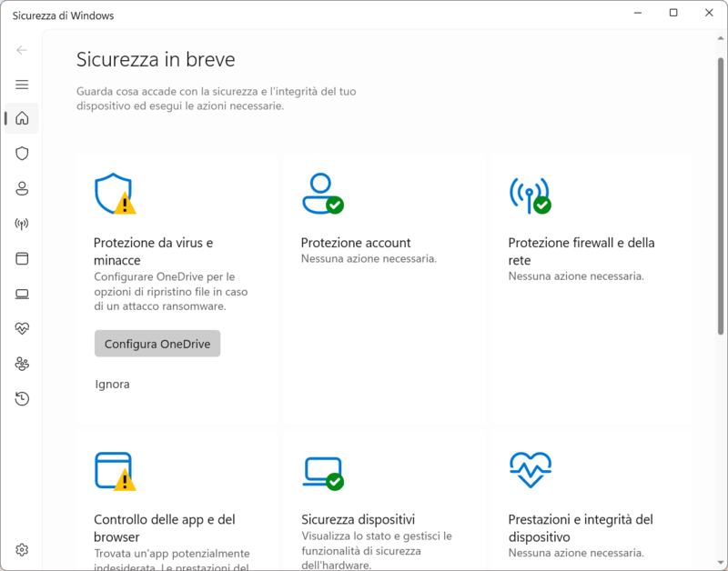Click 'Visualizza lo stato e gestisci' description text
This screenshot has height=571, width=728.
(377, 551)
